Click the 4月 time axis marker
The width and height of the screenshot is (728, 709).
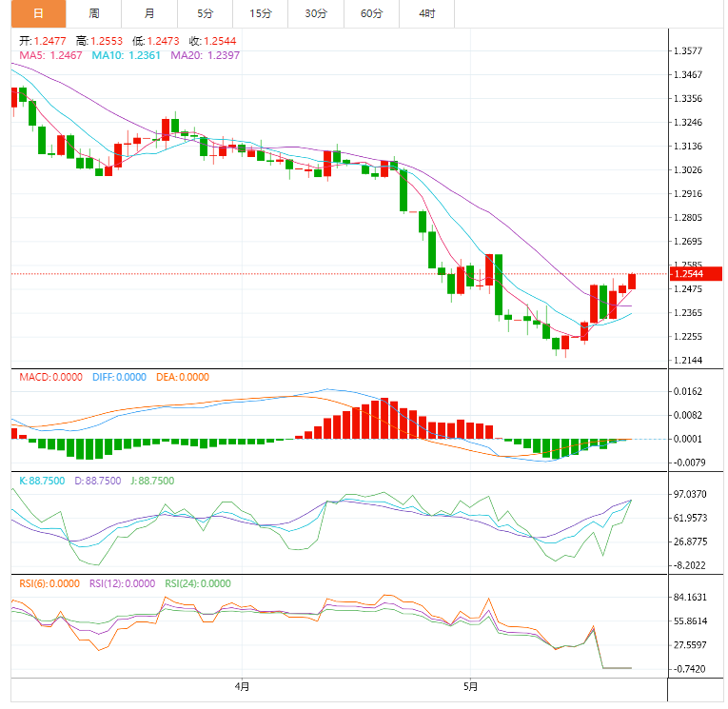[x=242, y=686]
